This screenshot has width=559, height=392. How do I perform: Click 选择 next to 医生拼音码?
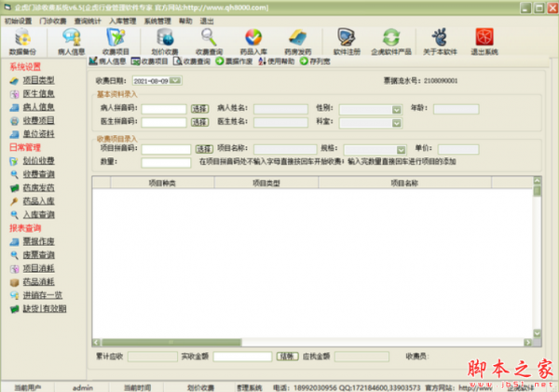(x=199, y=122)
